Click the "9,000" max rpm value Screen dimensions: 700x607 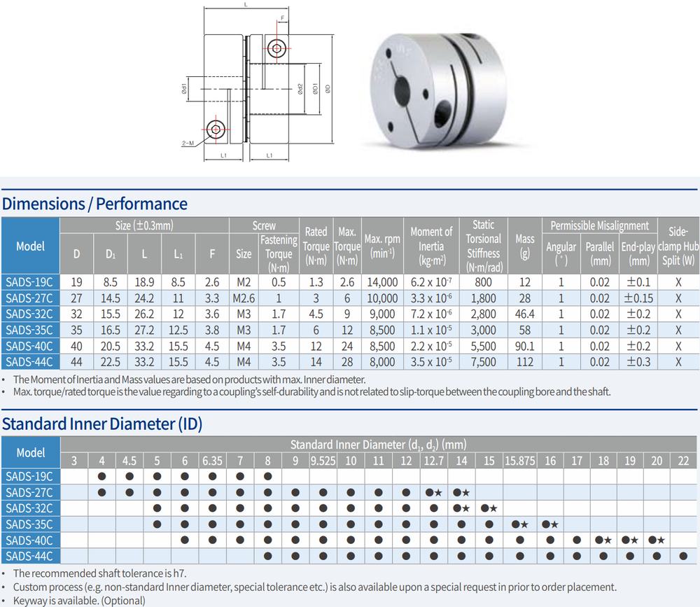[x=382, y=314]
